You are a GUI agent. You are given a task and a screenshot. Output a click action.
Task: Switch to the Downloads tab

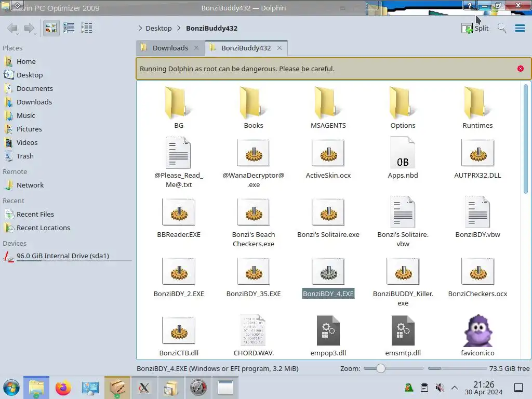pyautogui.click(x=170, y=48)
